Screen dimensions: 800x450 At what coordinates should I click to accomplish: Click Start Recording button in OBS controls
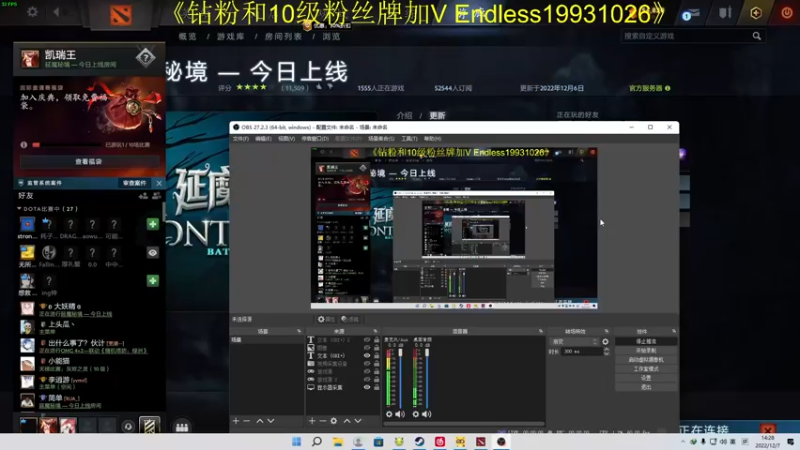click(x=646, y=351)
